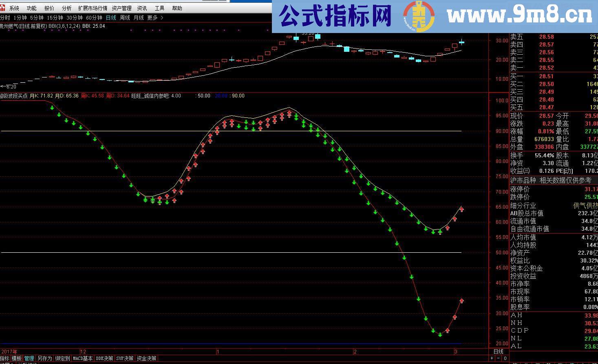Click the 绑定到 bind button
Image resolution: width=598 pixels, height=364 pixels.
(x=62, y=358)
